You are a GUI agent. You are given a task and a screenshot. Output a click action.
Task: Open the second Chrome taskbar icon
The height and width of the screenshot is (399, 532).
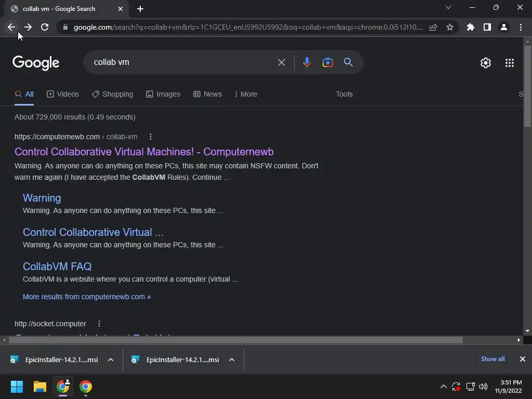click(86, 387)
